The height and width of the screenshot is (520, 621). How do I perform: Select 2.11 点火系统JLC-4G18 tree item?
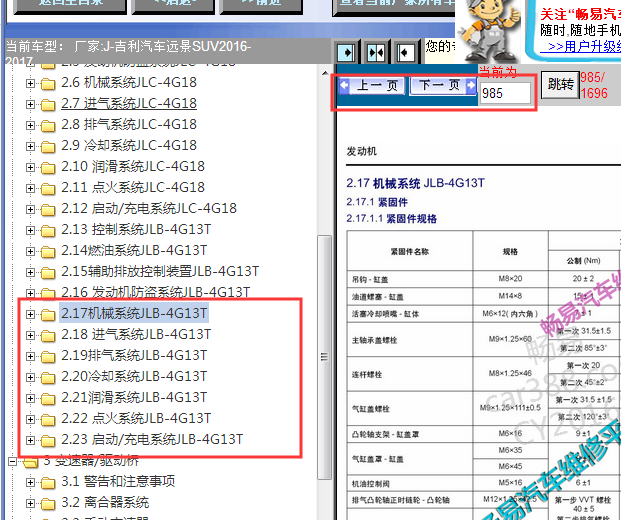point(133,187)
